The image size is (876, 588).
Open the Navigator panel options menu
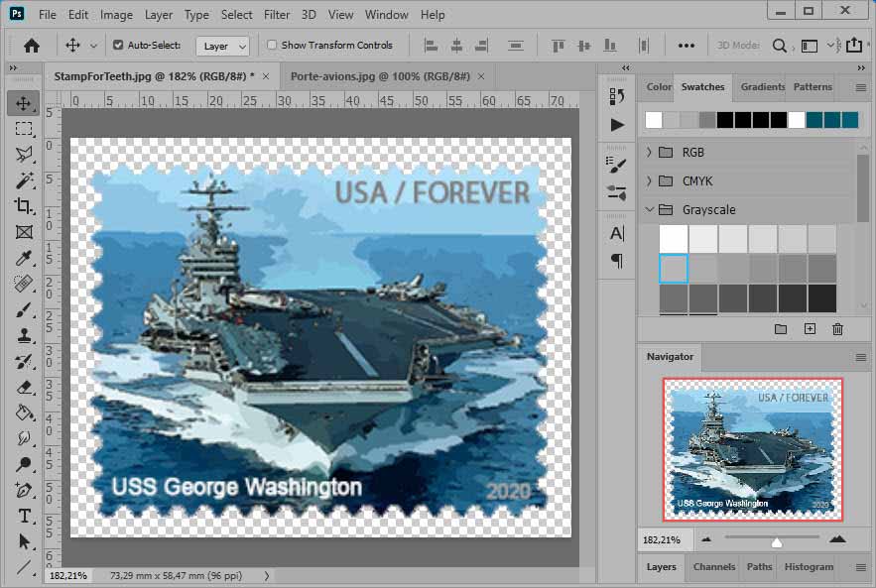click(861, 357)
